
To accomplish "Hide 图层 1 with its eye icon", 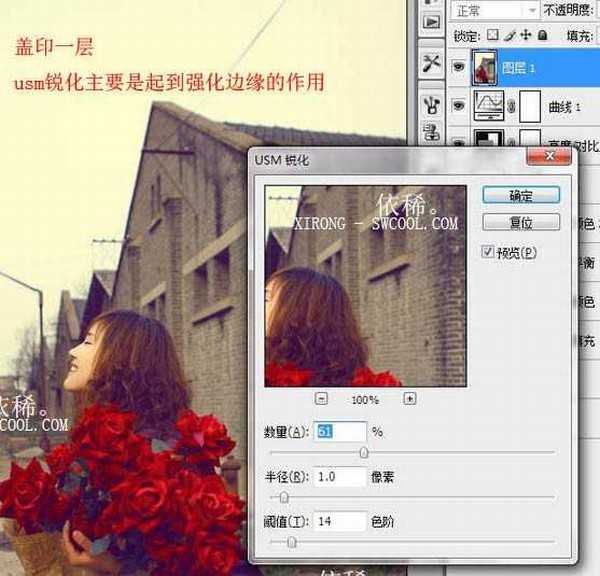I will pos(458,66).
